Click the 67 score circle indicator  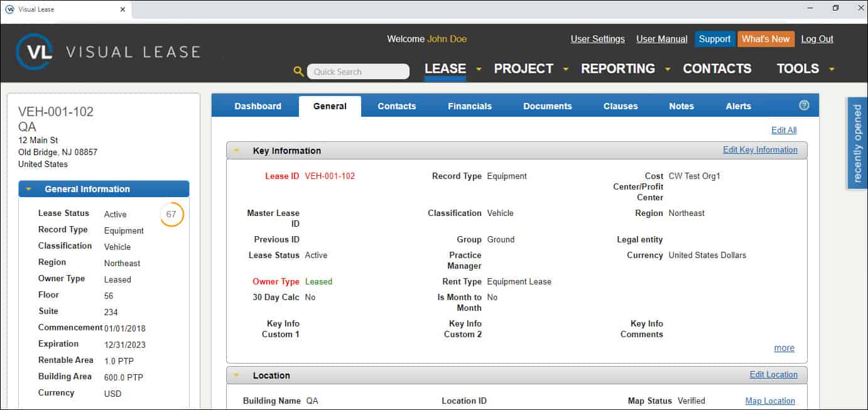coord(171,214)
